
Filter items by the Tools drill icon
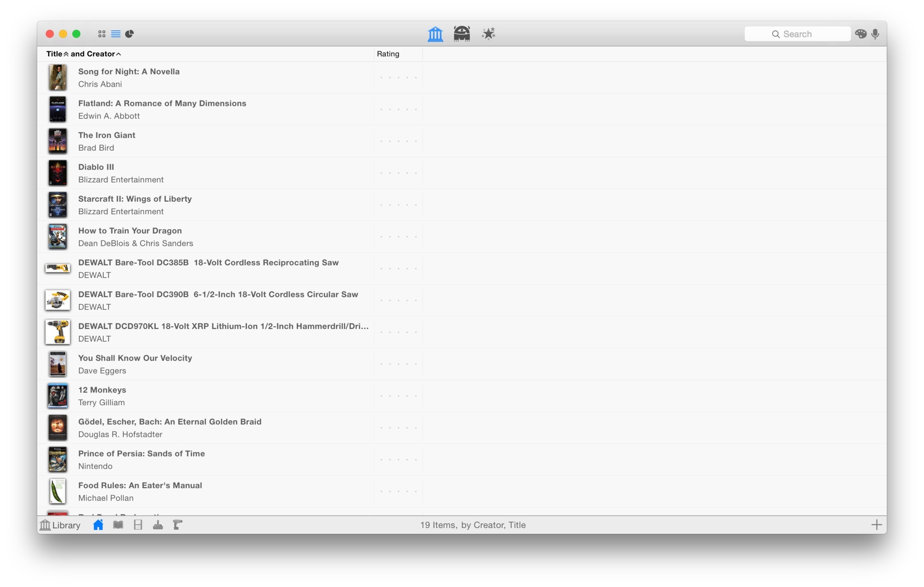point(178,525)
